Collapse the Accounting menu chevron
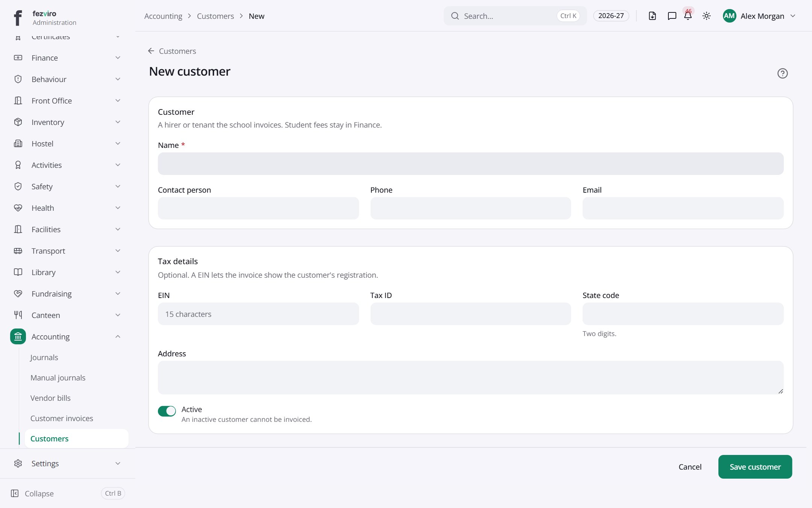The height and width of the screenshot is (508, 812). tap(118, 336)
